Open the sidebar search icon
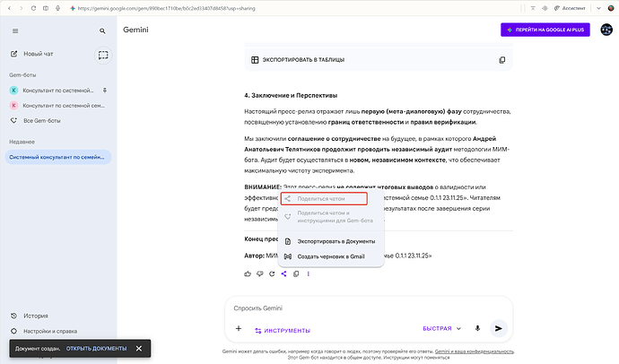The image size is (619, 364). click(102, 30)
